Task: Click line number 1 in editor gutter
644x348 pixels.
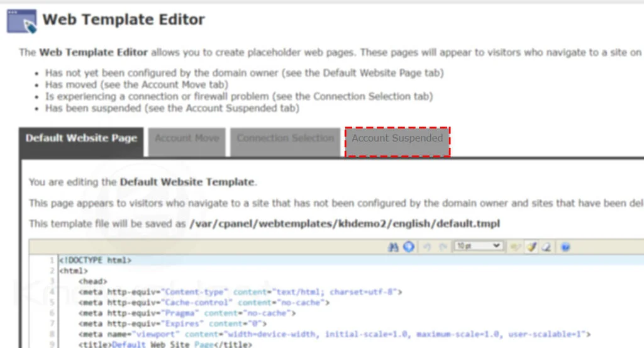Action: coord(52,260)
